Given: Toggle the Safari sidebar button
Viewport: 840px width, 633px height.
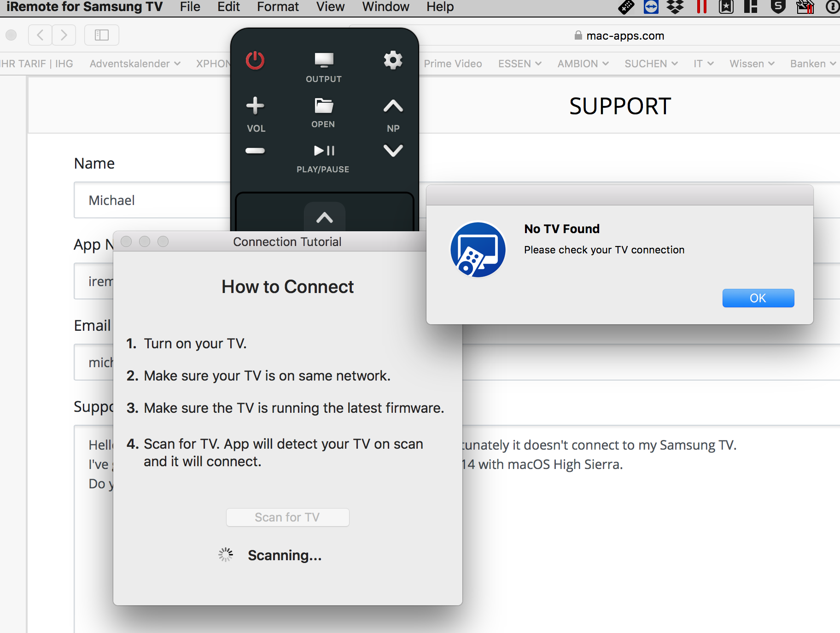Looking at the screenshot, I should point(102,35).
